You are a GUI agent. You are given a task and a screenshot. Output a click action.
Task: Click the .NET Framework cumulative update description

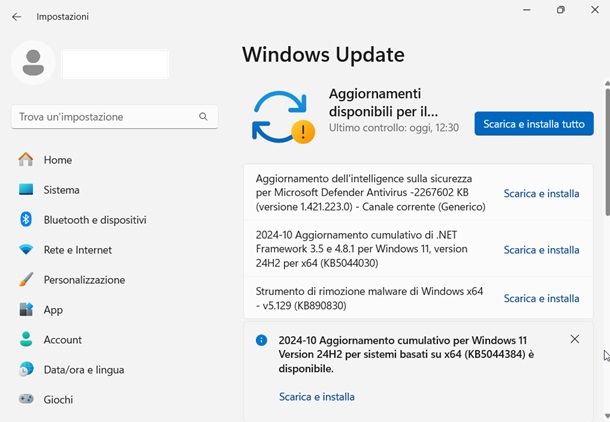coord(361,249)
